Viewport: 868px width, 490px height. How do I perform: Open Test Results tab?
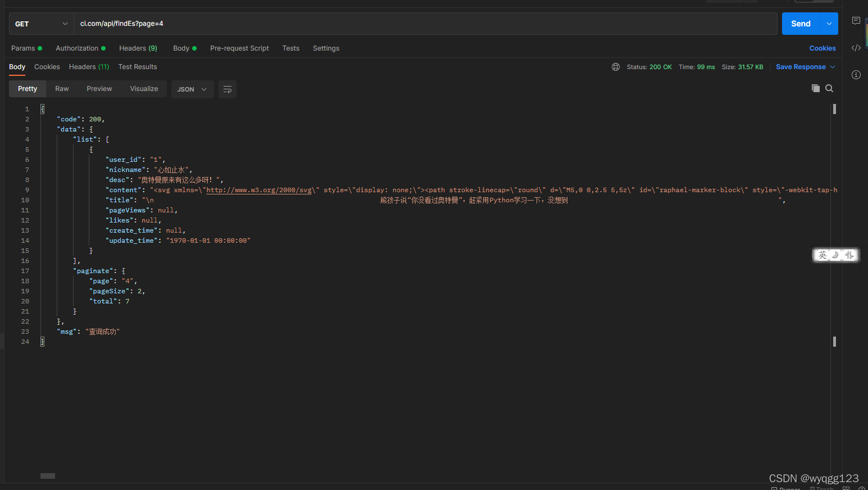(138, 67)
